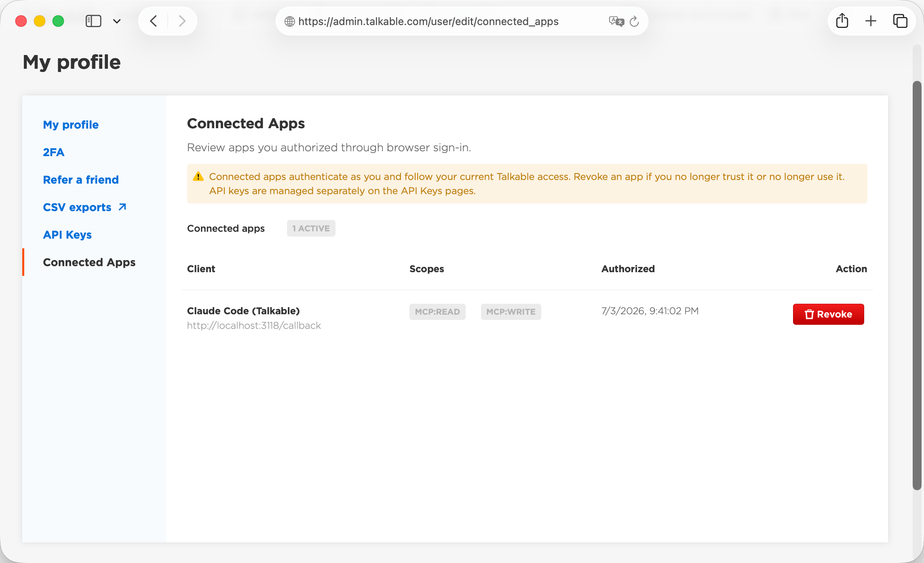
Task: Open My profile in sidebar
Action: 71,125
